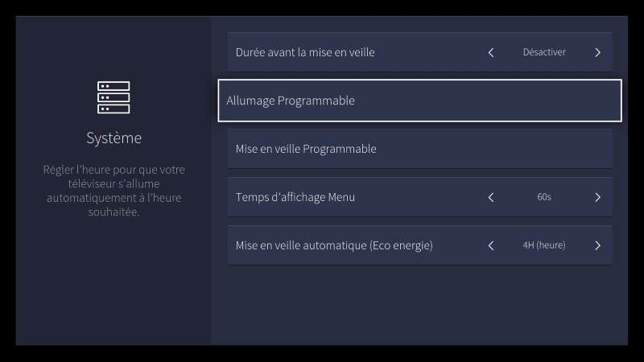The image size is (644, 362).
Task: Click empty area below the settings list
Action: pos(419,306)
